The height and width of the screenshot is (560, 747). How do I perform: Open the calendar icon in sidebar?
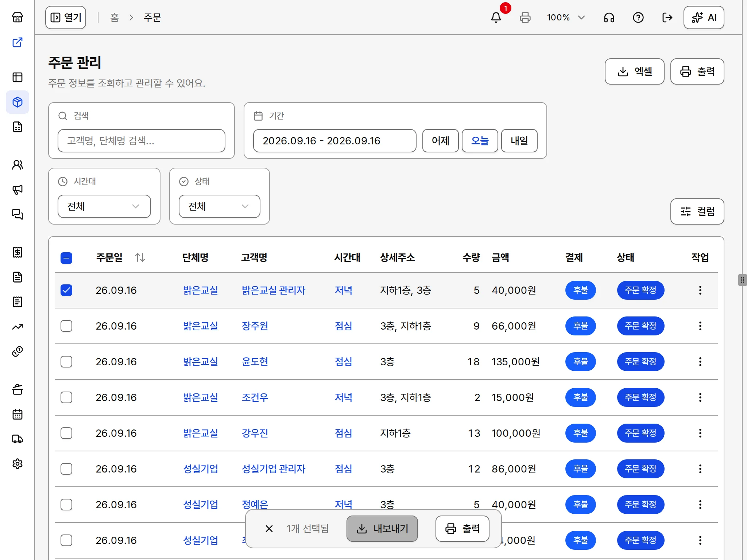click(18, 414)
